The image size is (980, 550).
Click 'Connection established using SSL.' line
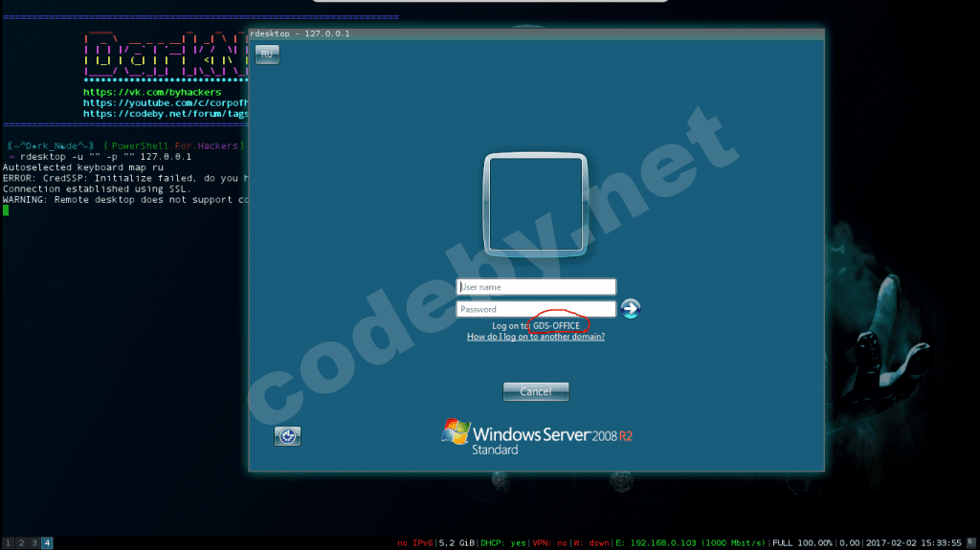97,188
